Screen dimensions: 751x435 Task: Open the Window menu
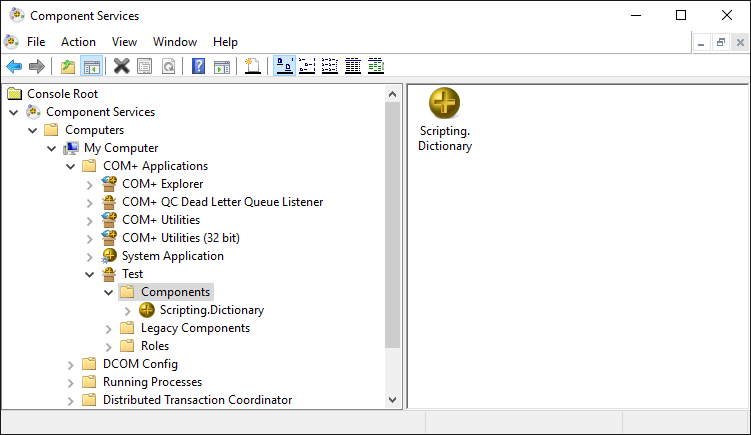175,42
